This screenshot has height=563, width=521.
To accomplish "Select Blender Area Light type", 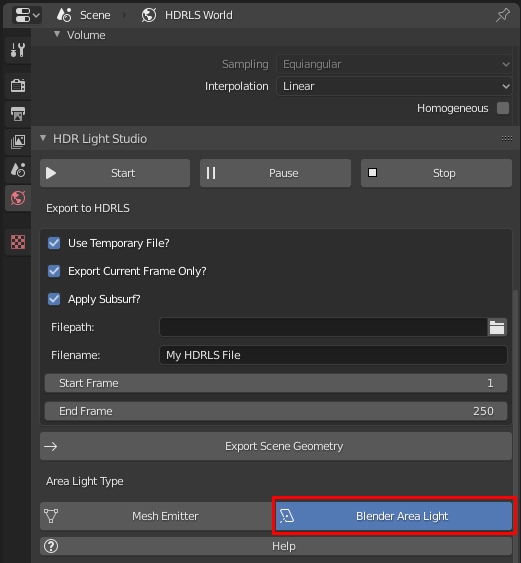I will pyautogui.click(x=394, y=516).
